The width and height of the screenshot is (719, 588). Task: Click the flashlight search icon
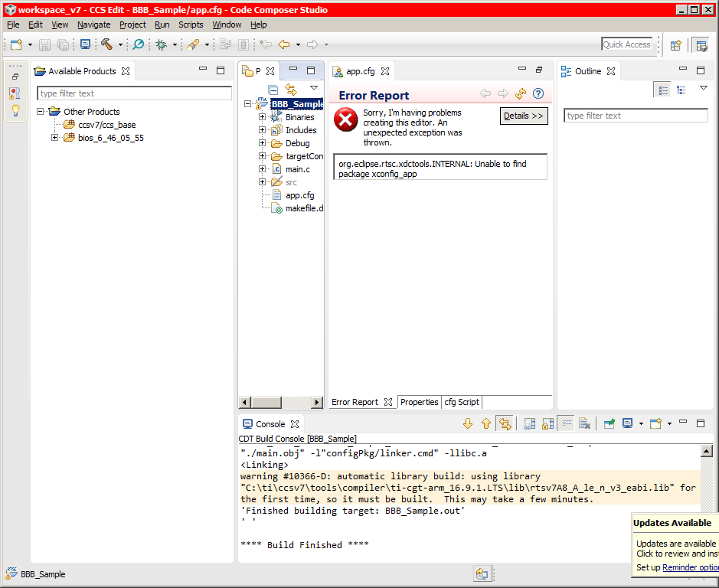click(x=193, y=44)
